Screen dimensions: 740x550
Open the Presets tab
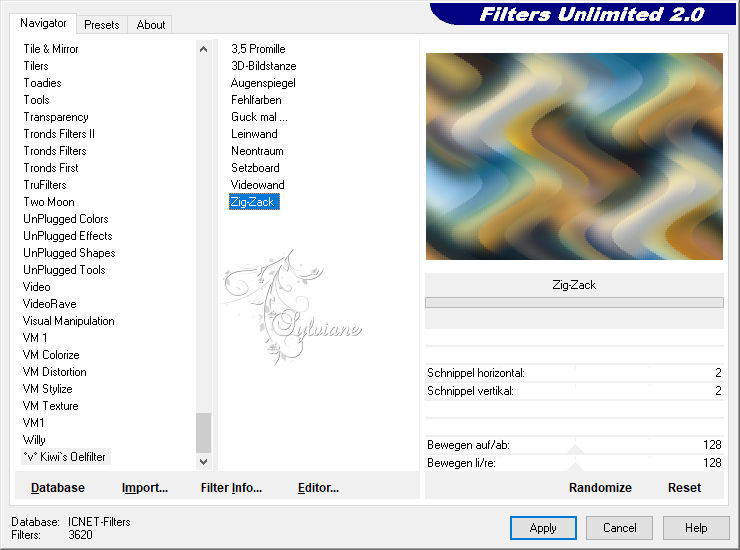click(101, 25)
